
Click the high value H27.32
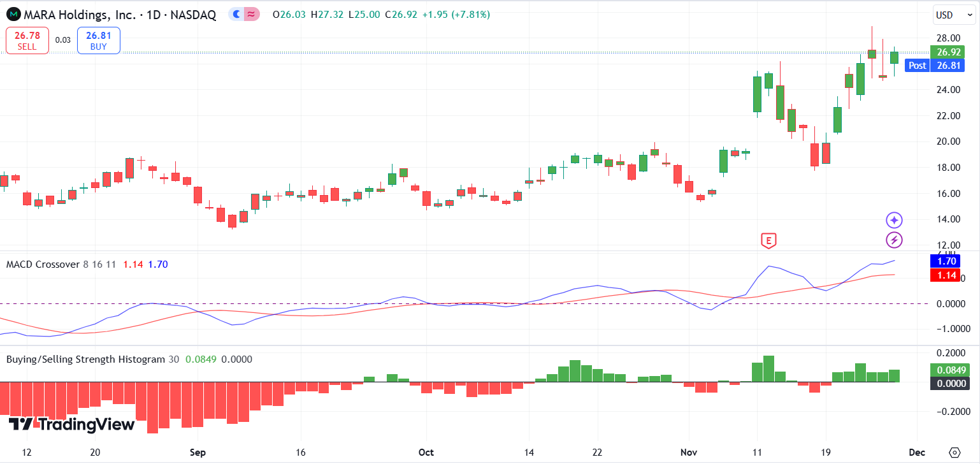point(328,14)
